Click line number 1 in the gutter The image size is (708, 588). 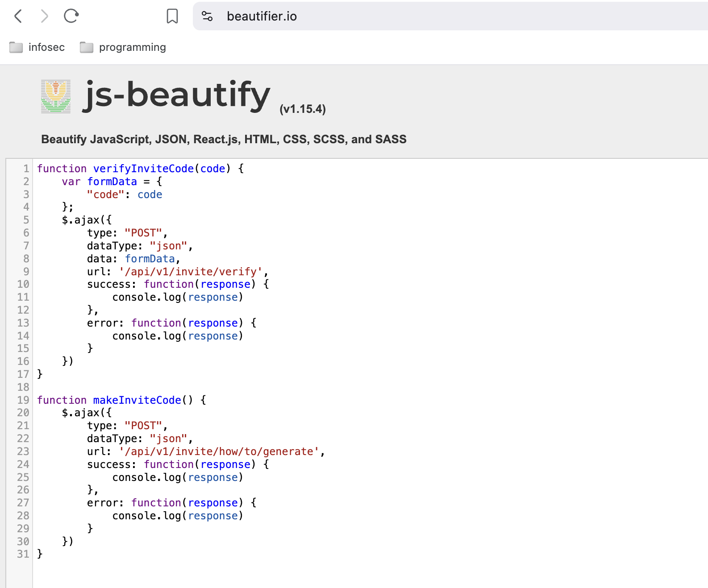click(x=26, y=169)
